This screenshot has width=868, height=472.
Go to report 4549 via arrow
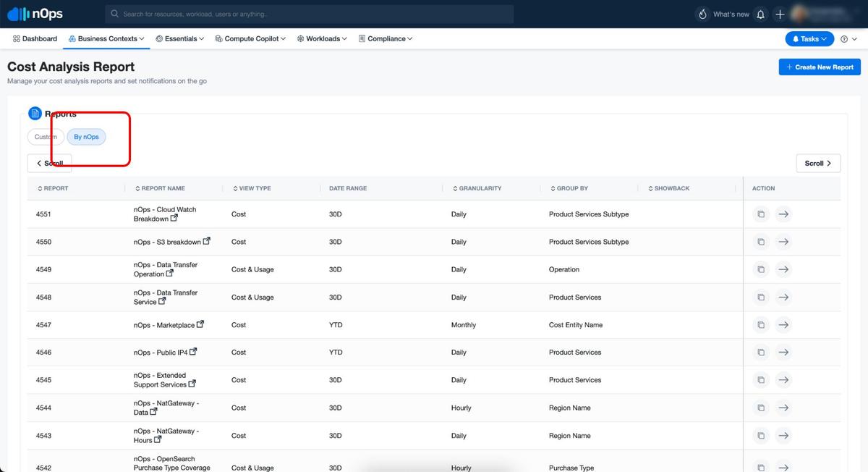pos(783,269)
